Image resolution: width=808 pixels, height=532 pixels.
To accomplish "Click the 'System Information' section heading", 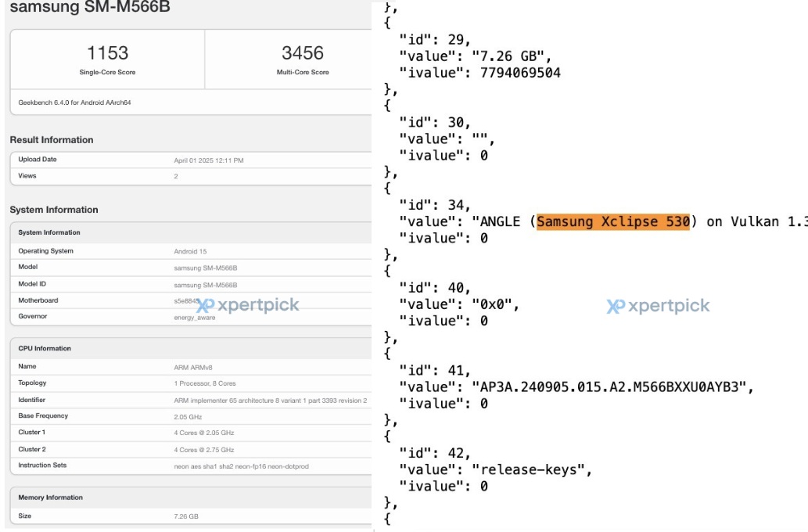I will [54, 210].
